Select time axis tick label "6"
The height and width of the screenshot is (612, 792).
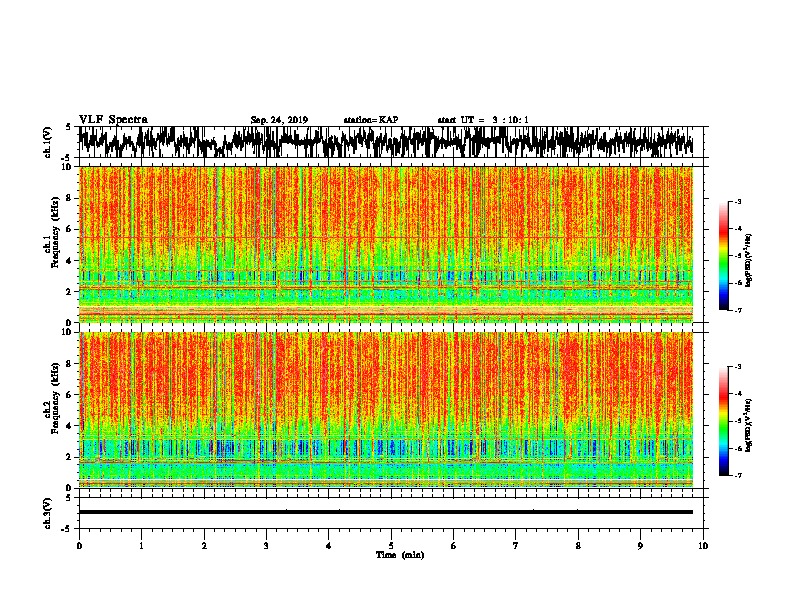(x=454, y=546)
